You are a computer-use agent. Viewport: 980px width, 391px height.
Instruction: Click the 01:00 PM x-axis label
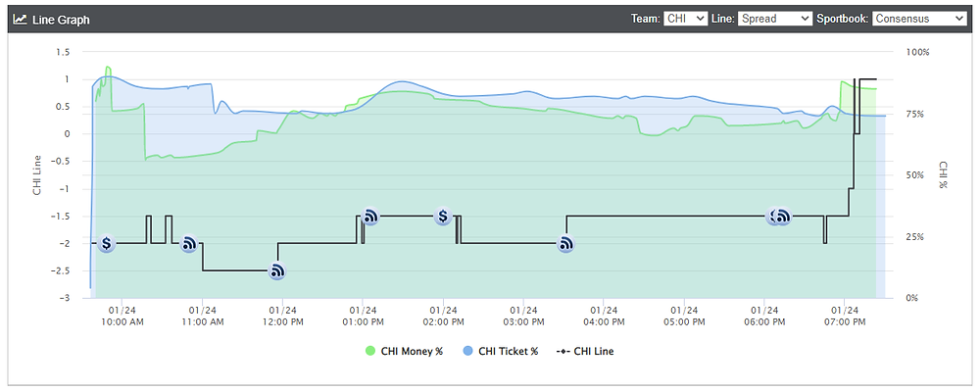tap(363, 317)
